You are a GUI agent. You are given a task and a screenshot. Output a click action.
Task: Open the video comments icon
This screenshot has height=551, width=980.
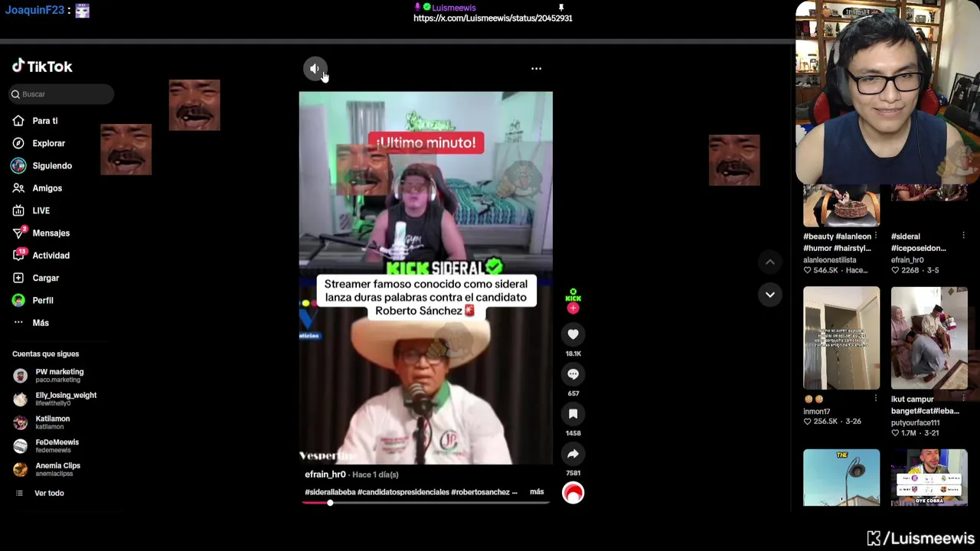point(573,373)
